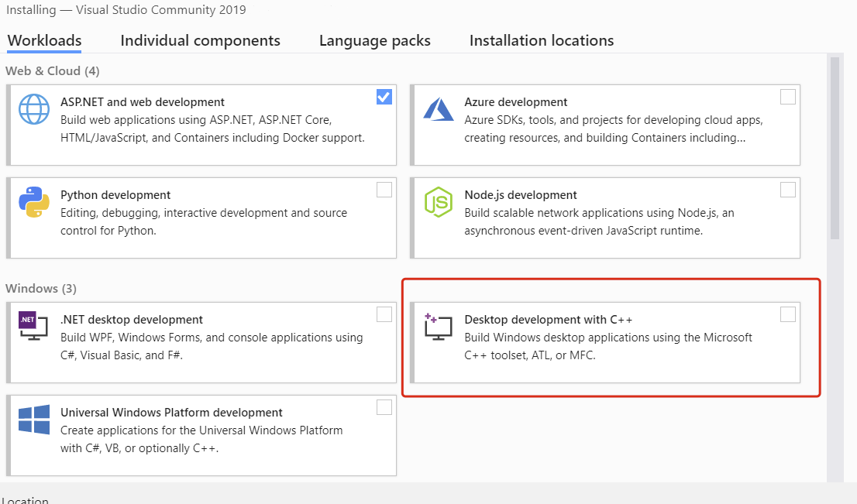This screenshot has height=504, width=857.
Task: Click the workloads list vertical scrollbar thumb
Action: (835, 147)
